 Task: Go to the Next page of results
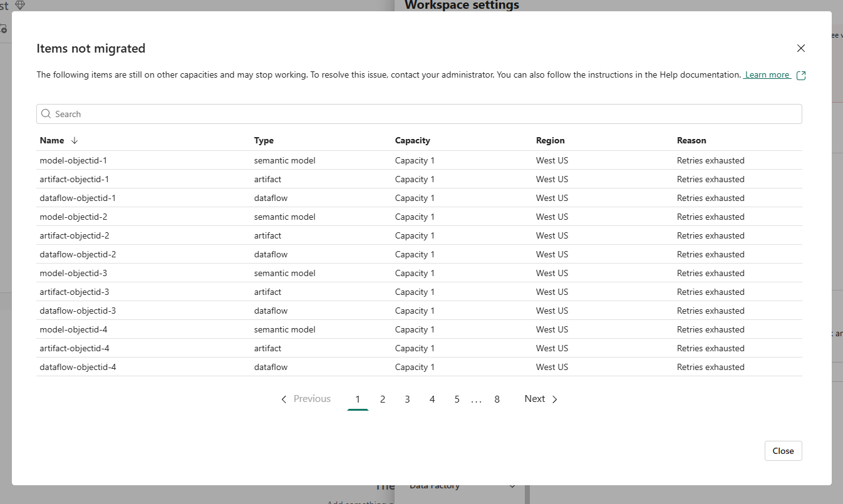click(x=541, y=399)
